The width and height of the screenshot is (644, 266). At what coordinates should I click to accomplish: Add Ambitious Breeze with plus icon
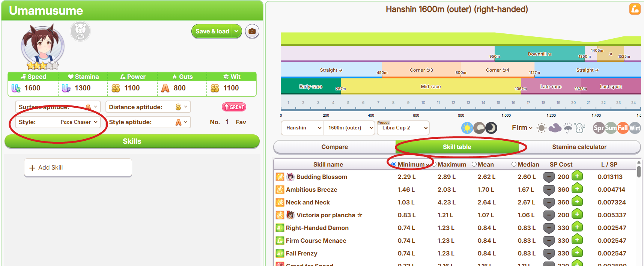pyautogui.click(x=577, y=189)
